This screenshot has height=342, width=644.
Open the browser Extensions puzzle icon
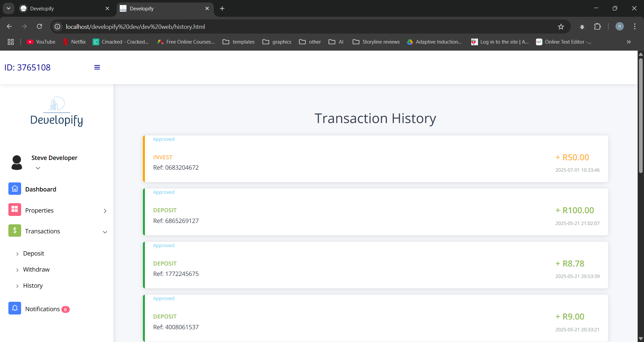(x=597, y=27)
